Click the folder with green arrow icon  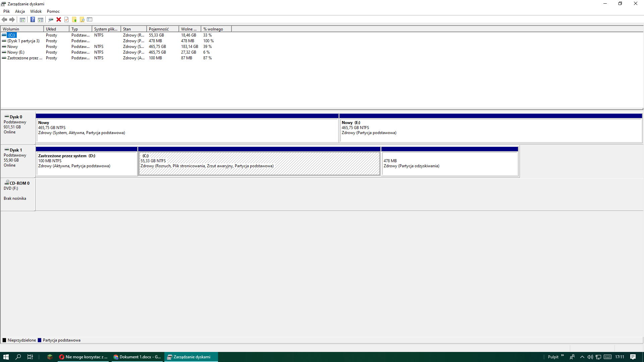click(x=74, y=19)
